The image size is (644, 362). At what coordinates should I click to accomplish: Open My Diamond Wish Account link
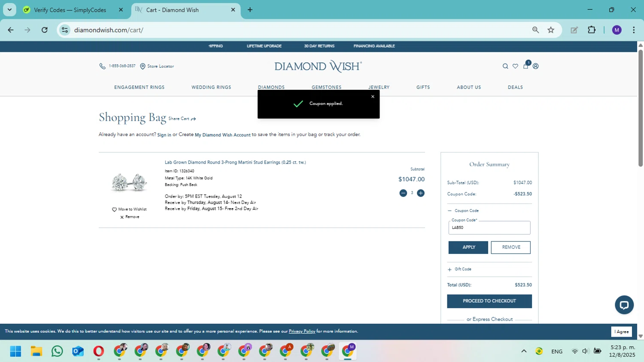click(x=222, y=135)
